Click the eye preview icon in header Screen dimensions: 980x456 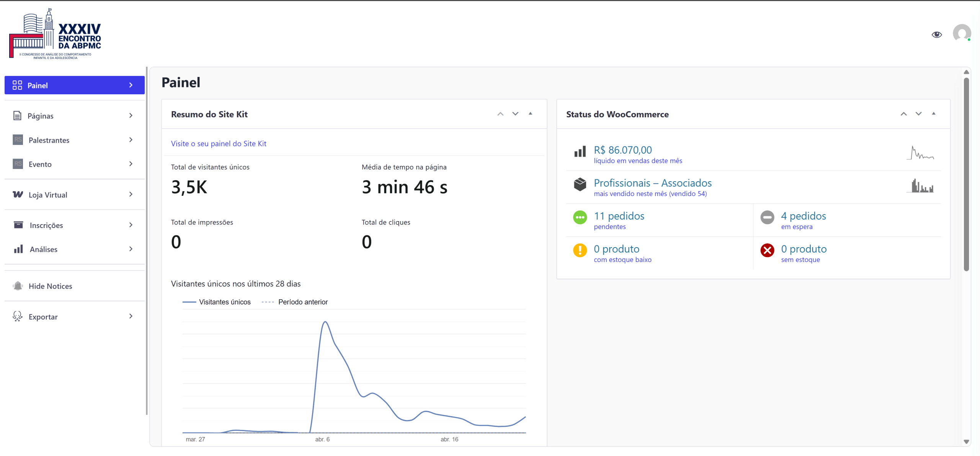pyautogui.click(x=936, y=34)
